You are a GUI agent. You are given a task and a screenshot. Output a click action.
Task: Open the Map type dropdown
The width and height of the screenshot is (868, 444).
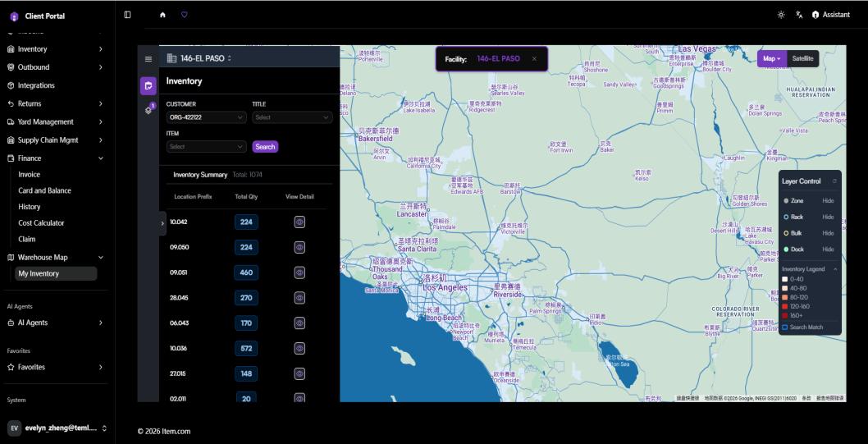pos(772,58)
